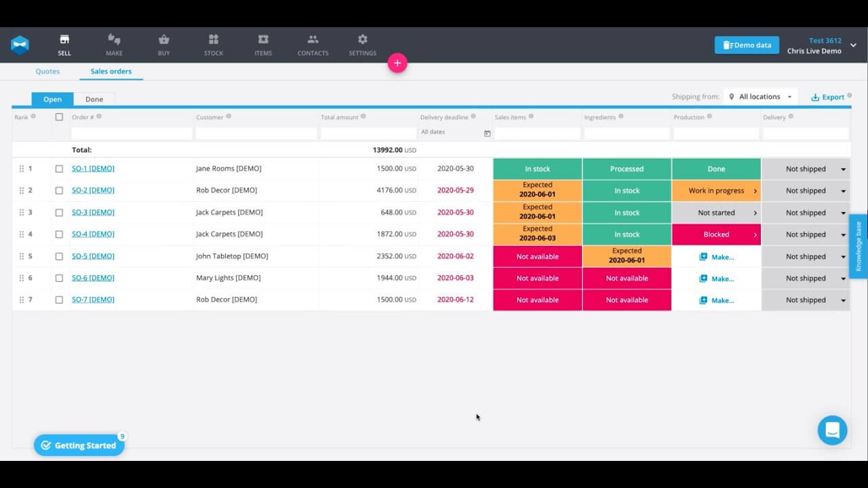Open the chat bubble widget
Image resolution: width=868 pixels, height=488 pixels.
(x=832, y=430)
